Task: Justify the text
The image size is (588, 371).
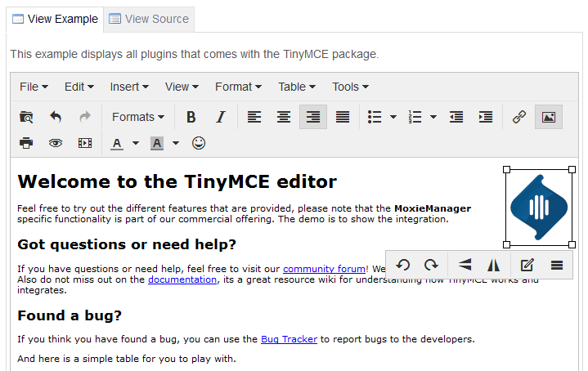Action: click(343, 118)
